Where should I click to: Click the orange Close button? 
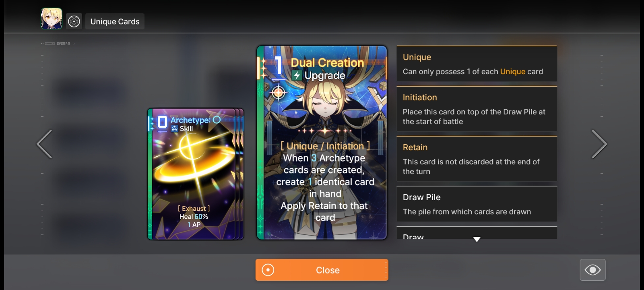[322, 270]
